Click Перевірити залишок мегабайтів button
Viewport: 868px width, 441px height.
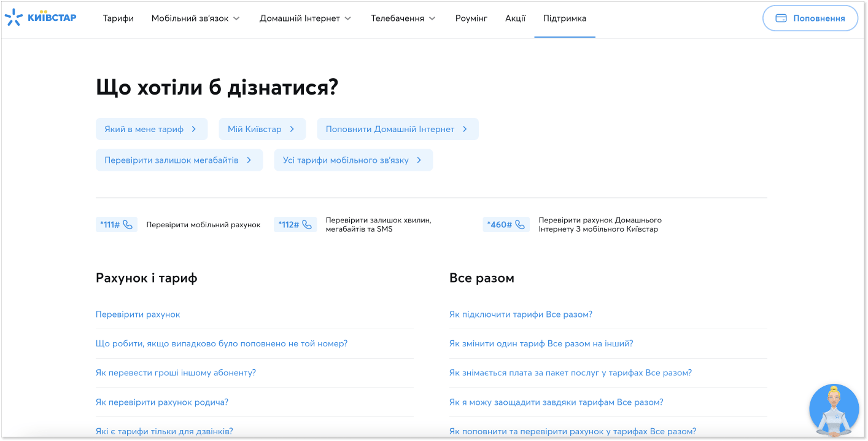click(x=179, y=160)
